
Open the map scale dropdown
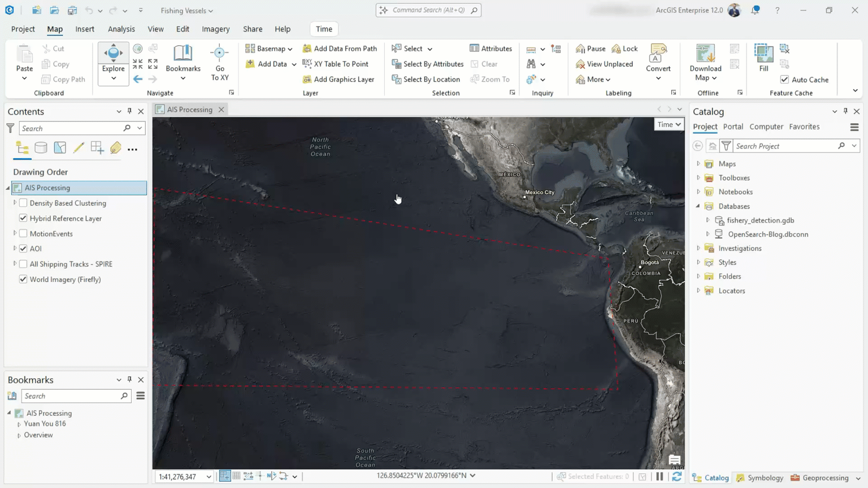tap(209, 477)
